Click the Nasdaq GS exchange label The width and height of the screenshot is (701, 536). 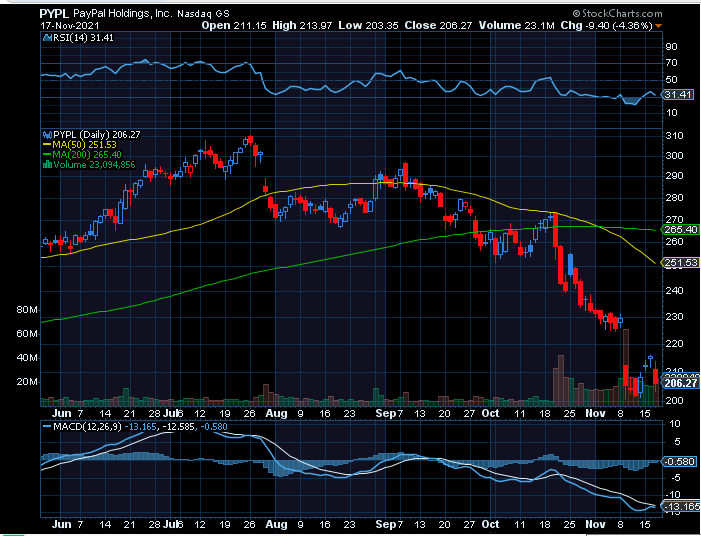click(205, 14)
